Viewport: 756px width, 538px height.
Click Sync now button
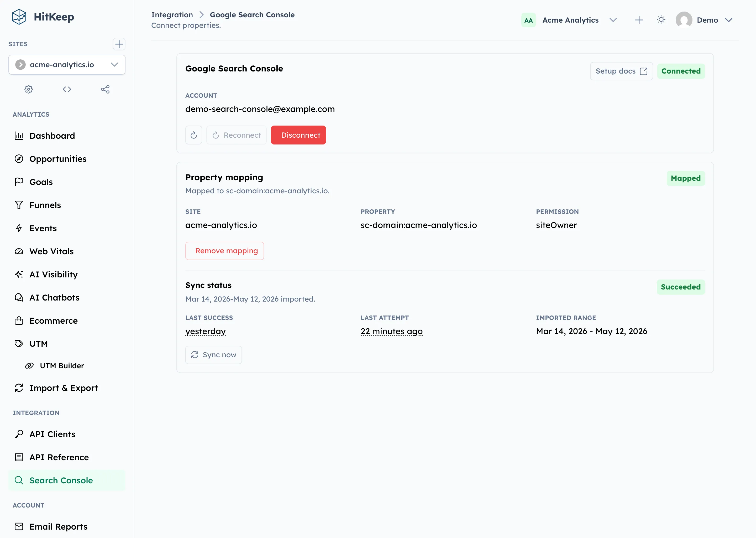click(x=213, y=355)
